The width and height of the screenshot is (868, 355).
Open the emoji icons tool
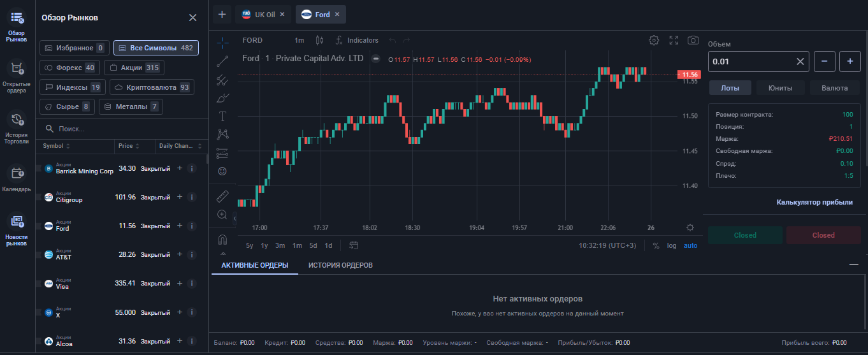[x=222, y=171]
